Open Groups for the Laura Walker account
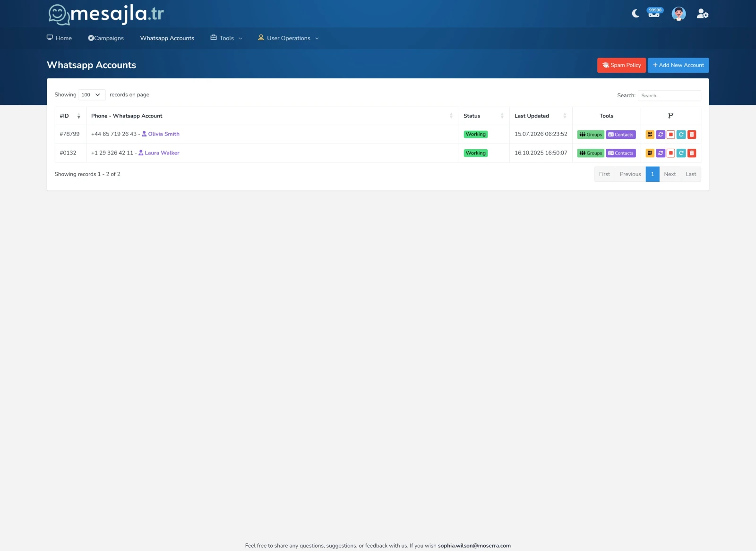 point(591,153)
